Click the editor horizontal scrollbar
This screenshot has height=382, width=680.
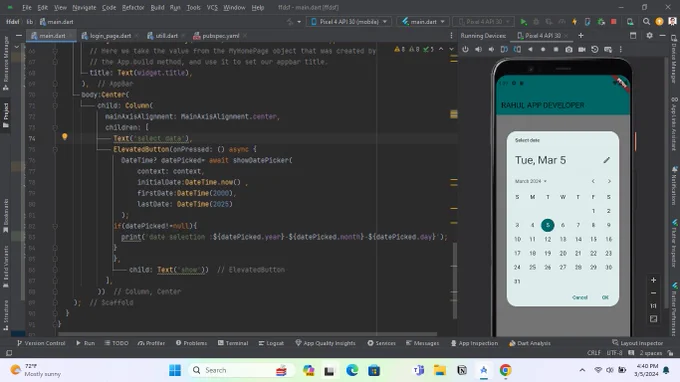point(247,334)
